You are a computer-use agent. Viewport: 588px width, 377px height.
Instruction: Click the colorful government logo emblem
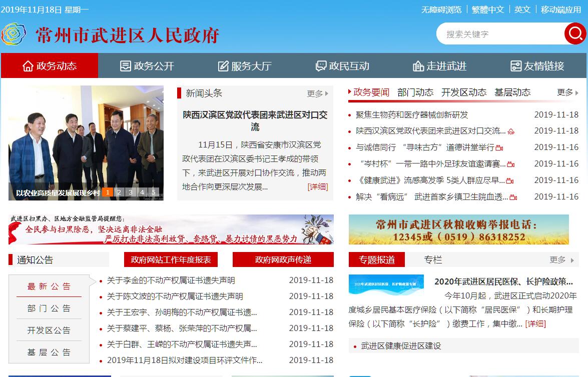14,33
